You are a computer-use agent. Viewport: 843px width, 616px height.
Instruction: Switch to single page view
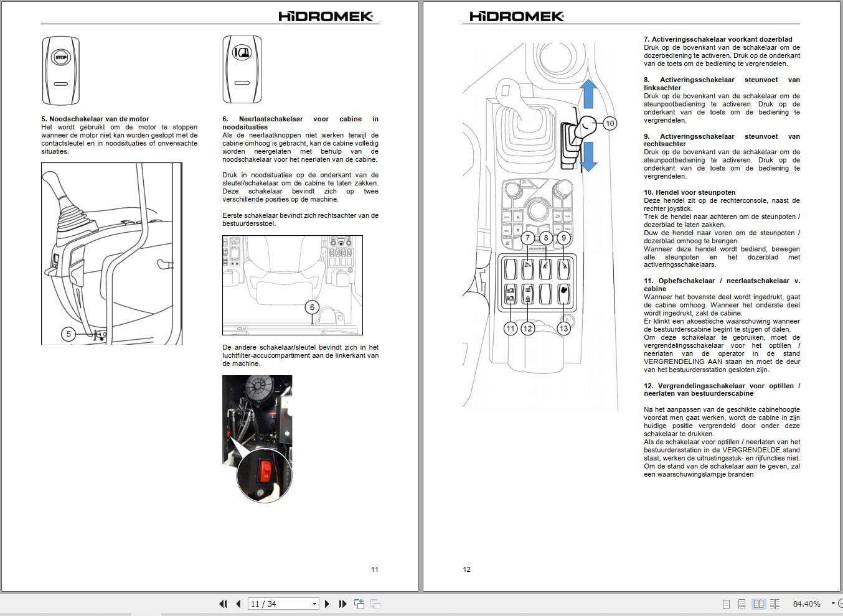click(x=726, y=604)
